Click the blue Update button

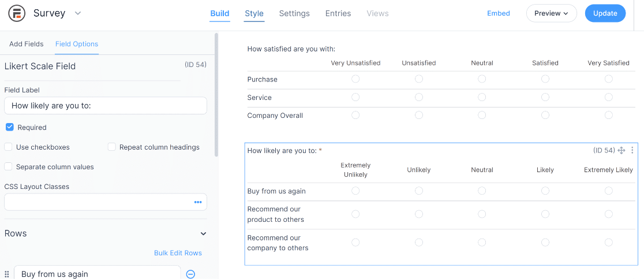tap(605, 13)
